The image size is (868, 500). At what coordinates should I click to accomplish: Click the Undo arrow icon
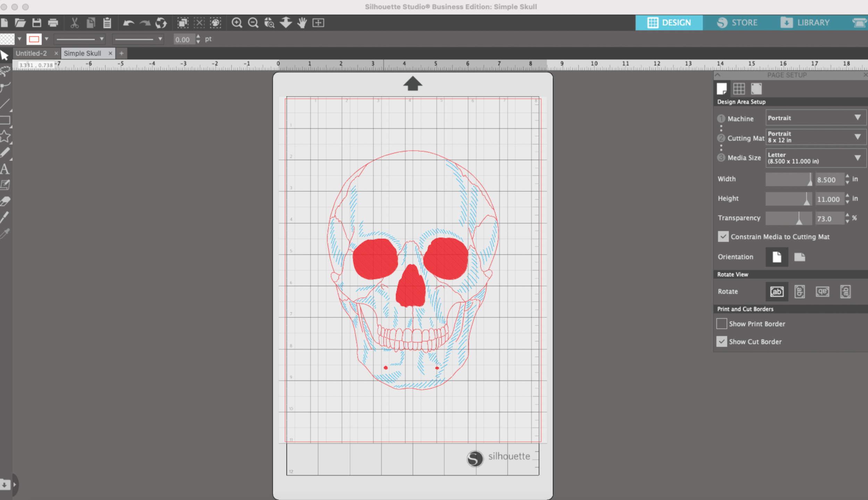pyautogui.click(x=128, y=23)
